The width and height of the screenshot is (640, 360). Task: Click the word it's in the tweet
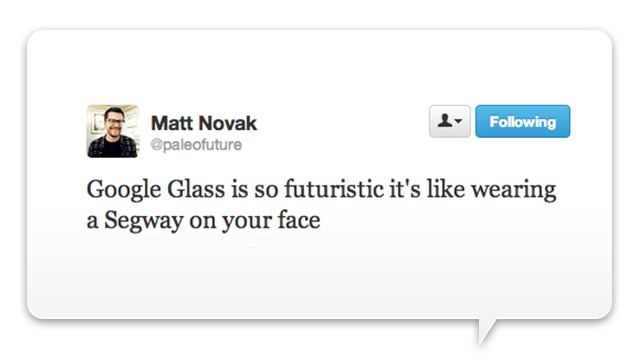[x=405, y=189]
